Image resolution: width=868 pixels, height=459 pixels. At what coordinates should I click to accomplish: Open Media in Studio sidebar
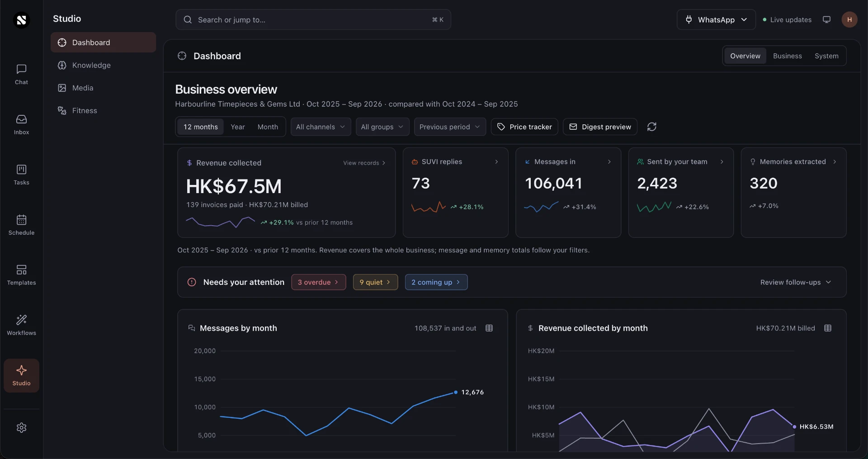pyautogui.click(x=103, y=88)
